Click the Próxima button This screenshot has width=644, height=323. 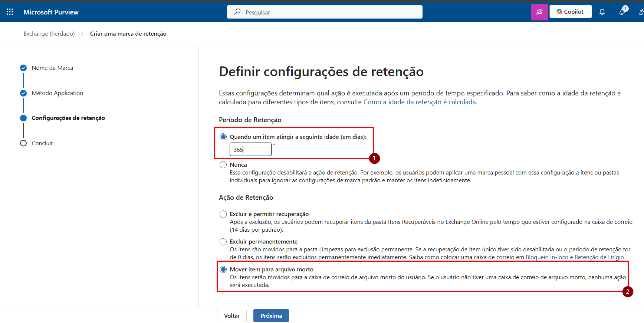(271, 316)
